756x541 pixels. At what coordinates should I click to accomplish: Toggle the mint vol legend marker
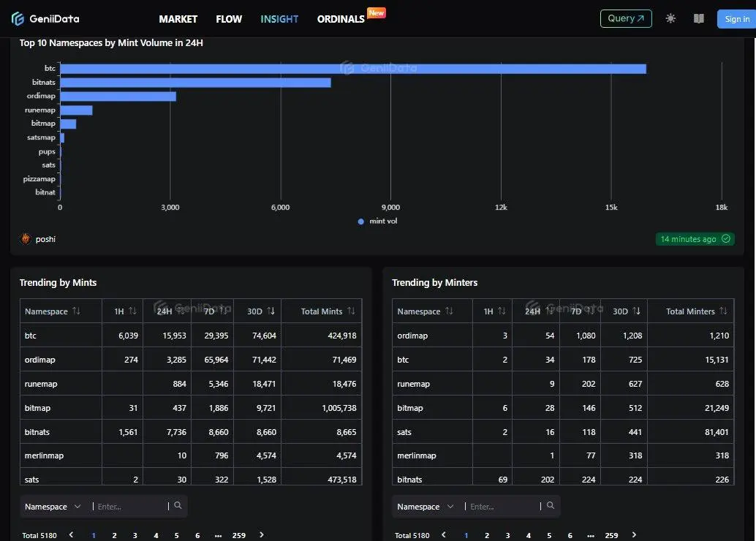360,222
